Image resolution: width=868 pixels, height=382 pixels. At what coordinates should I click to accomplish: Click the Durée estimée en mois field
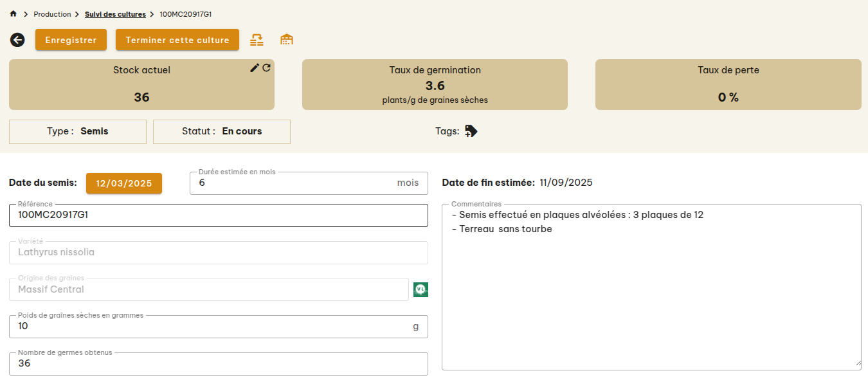[296, 183]
